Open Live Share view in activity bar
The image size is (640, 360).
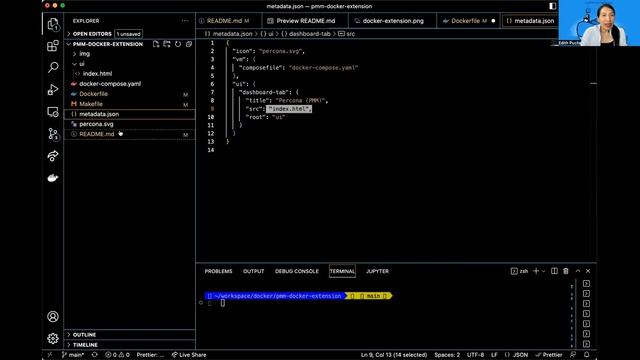(x=53, y=156)
